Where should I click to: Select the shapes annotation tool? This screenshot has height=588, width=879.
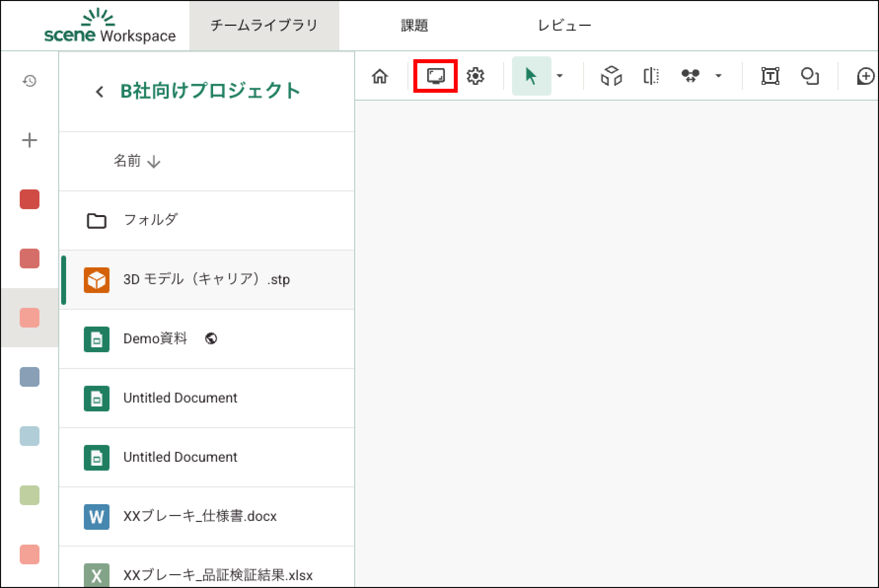[x=809, y=76]
